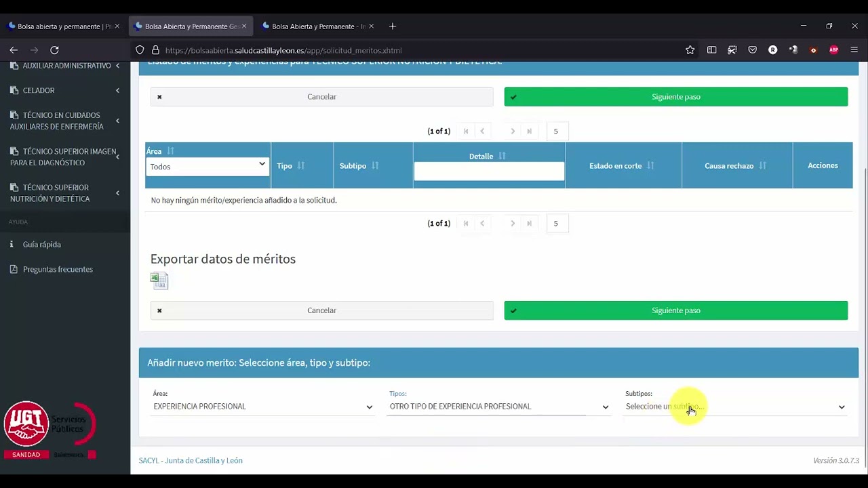Expand Técnico Superior Imagen para el Diagnóstico

[65, 157]
